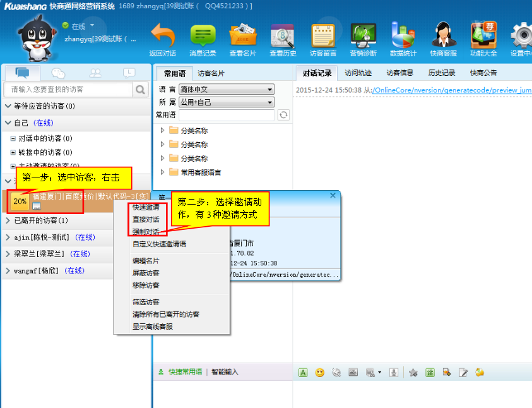Expand the 常用客服语言 folder
Image resolution: width=532 pixels, height=408 pixels.
point(162,172)
